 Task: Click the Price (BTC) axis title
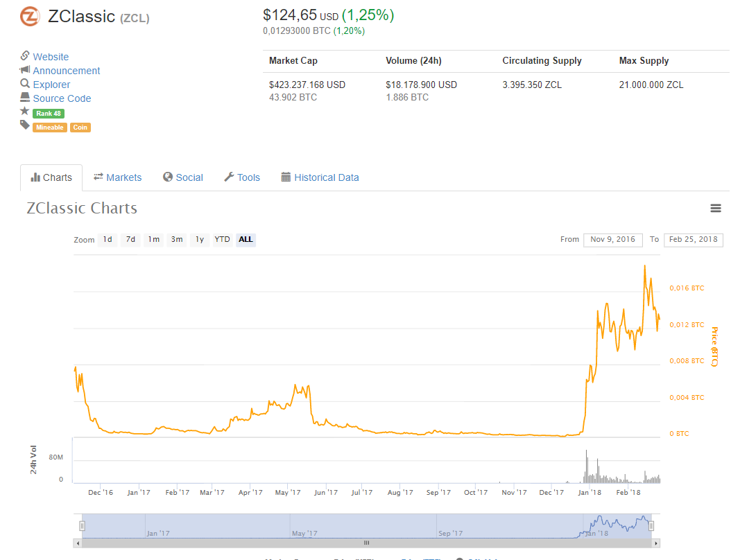pos(714,347)
